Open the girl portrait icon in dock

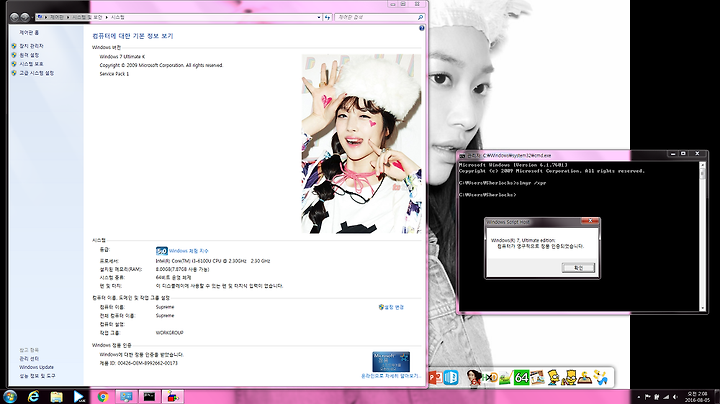point(473,378)
